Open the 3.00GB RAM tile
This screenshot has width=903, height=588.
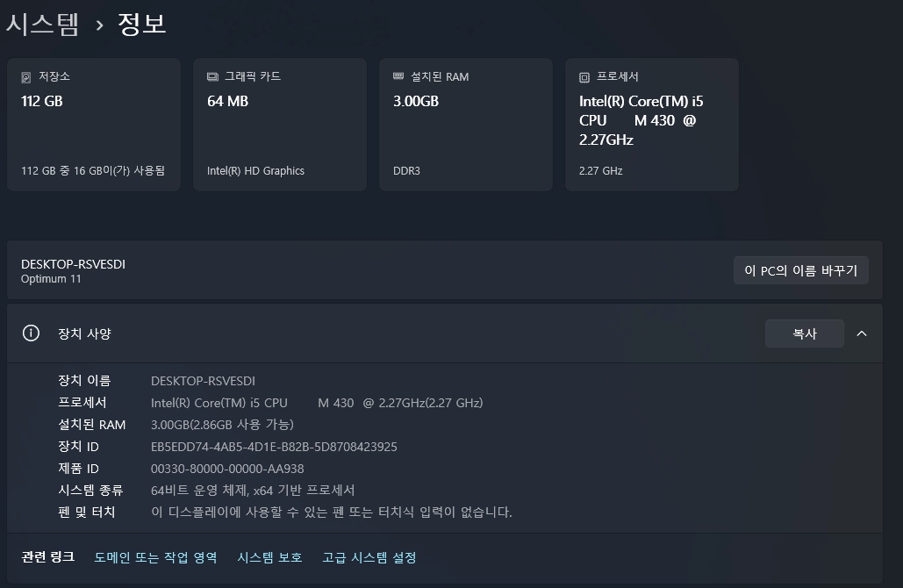[x=466, y=125]
